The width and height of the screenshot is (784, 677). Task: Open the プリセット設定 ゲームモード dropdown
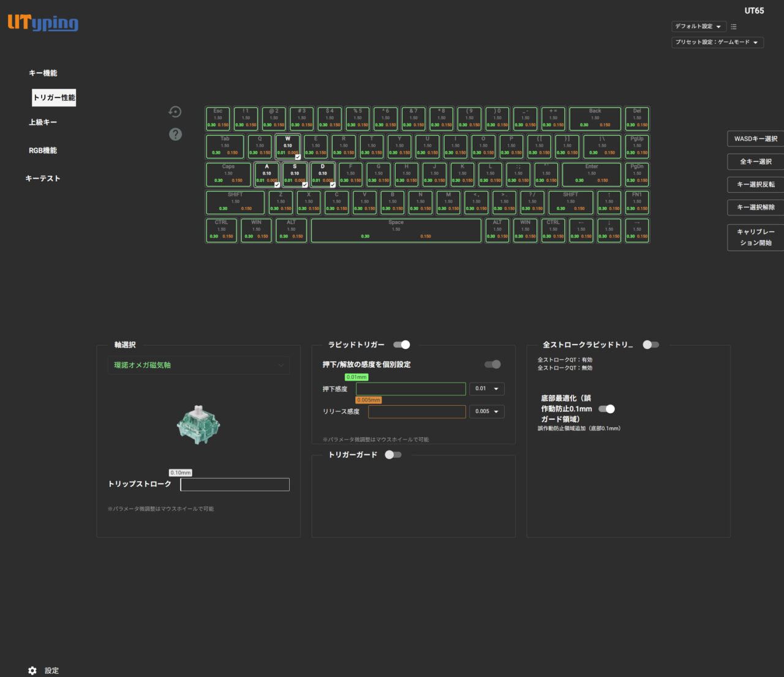tap(717, 42)
